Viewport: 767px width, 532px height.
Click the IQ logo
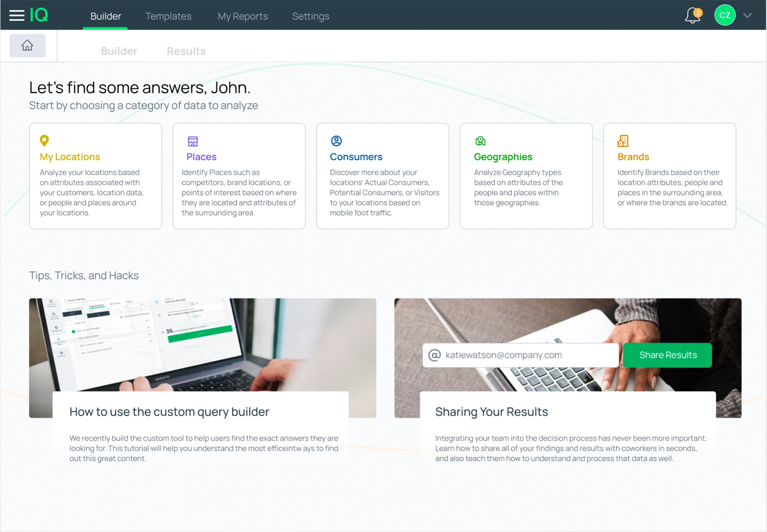pyautogui.click(x=39, y=15)
